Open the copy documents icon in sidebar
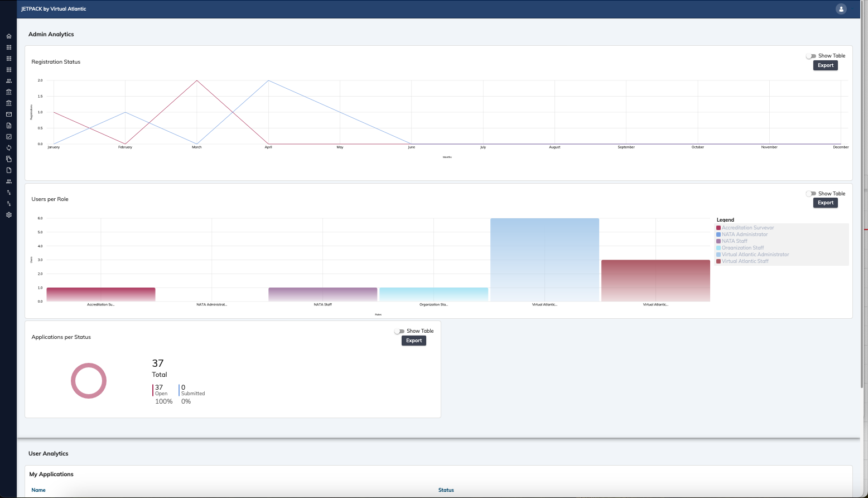Image resolution: width=868 pixels, height=498 pixels. pos(9,159)
